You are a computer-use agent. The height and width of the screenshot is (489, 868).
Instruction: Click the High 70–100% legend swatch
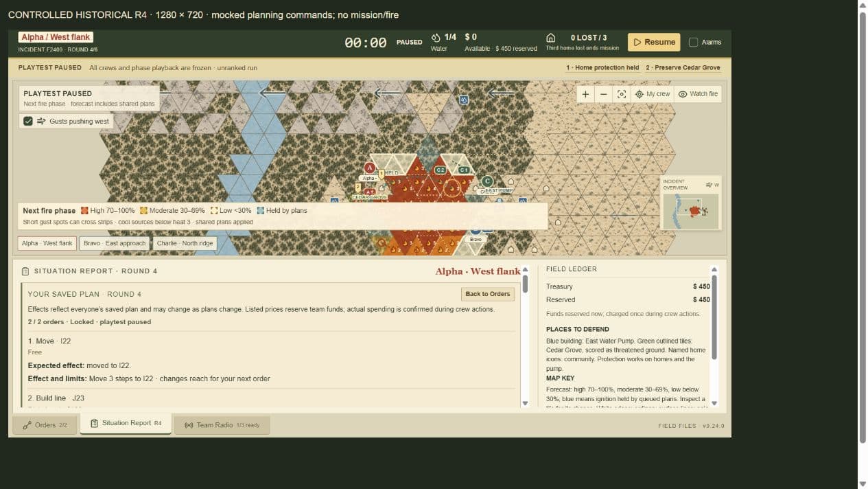pyautogui.click(x=84, y=211)
